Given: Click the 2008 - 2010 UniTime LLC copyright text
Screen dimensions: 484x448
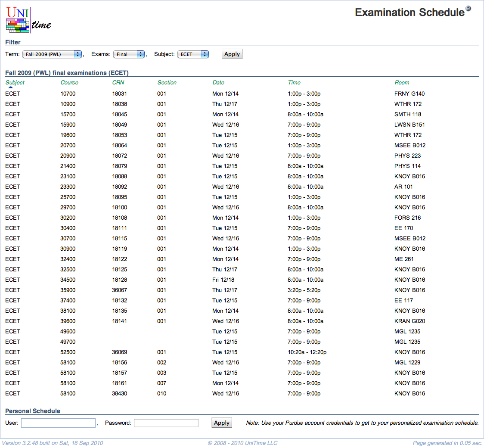Looking at the screenshot, I should (242, 443).
